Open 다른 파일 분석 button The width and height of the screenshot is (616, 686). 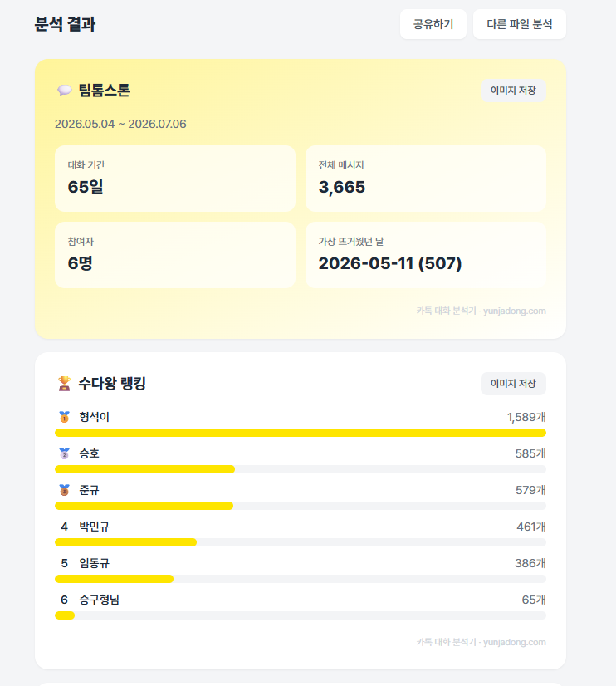coord(520,24)
